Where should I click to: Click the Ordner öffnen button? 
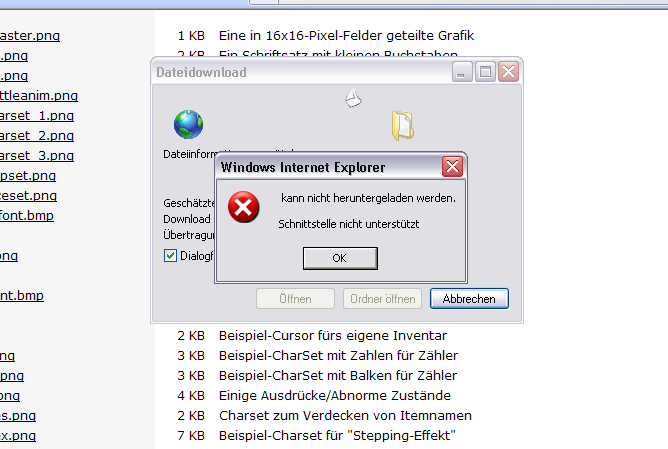click(x=383, y=299)
